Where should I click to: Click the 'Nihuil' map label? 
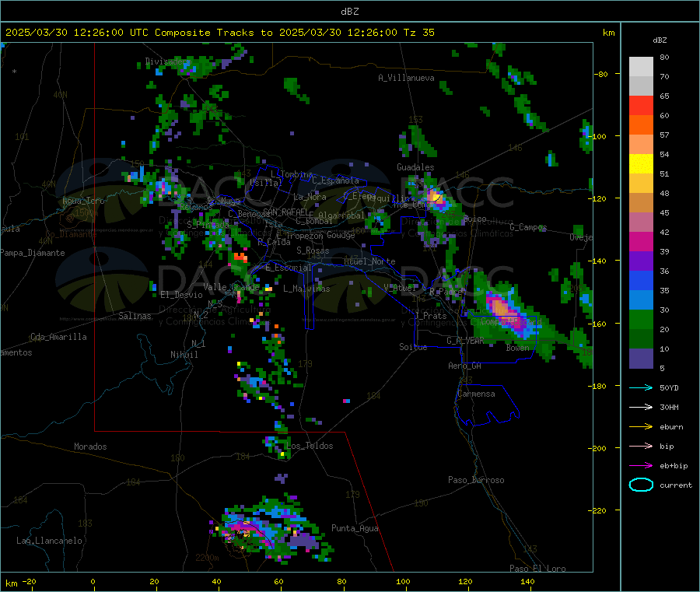184,355
